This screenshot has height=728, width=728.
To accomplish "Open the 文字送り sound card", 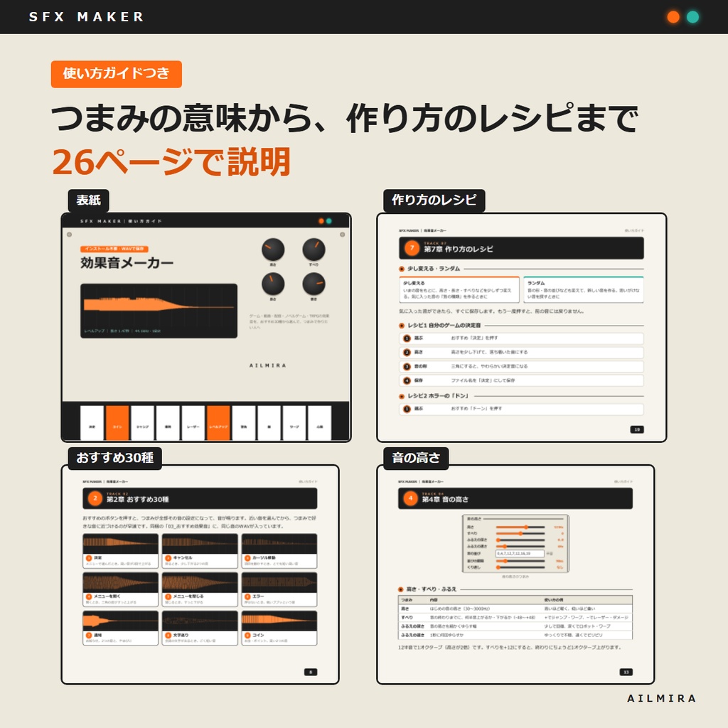I will pyautogui.click(x=200, y=628).
